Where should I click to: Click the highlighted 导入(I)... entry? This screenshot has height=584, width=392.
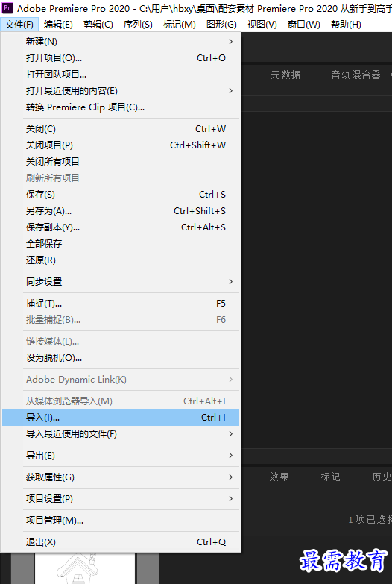(x=121, y=418)
